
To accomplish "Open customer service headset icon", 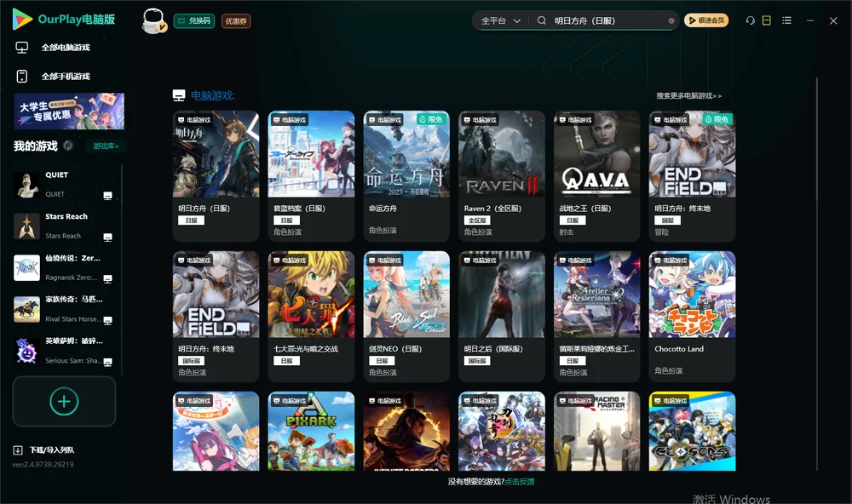I will [x=750, y=20].
